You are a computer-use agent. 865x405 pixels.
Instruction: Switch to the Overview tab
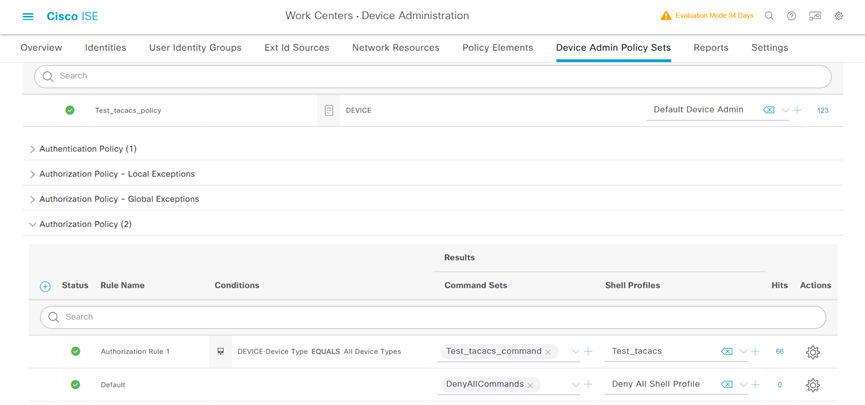point(41,47)
